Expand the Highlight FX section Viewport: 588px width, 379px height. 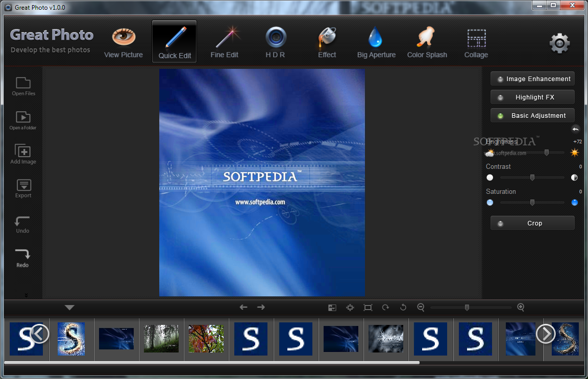click(532, 97)
